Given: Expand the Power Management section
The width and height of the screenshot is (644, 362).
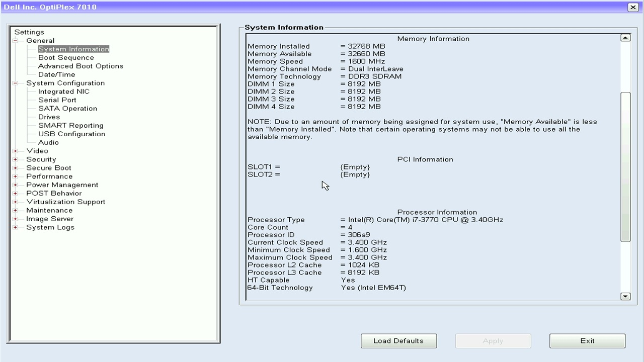Looking at the screenshot, I should point(16,185).
